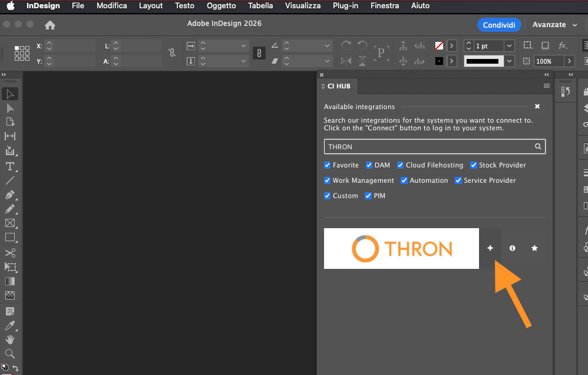Viewport: 588px width, 375px height.
Task: Click the black stroke color swatch
Action: 439,61
